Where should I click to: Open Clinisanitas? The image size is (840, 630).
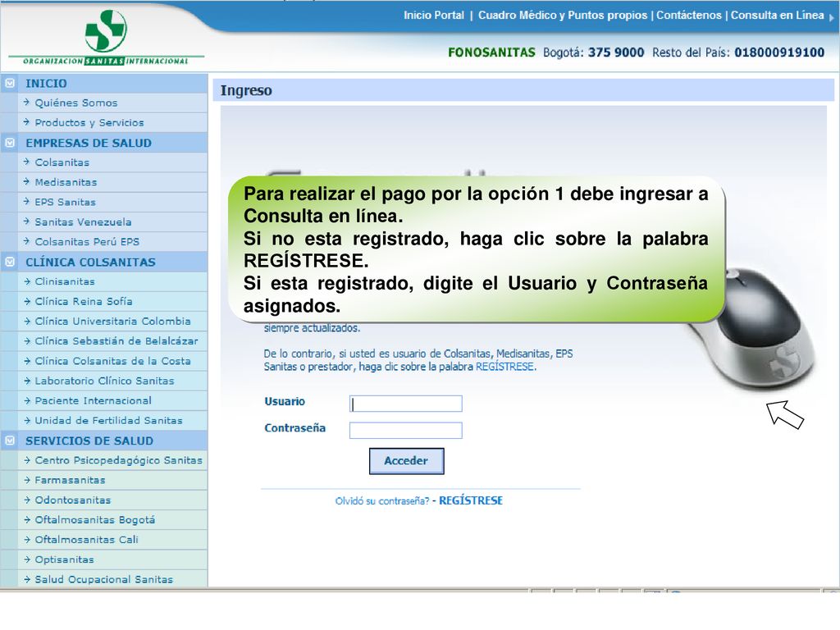(65, 281)
